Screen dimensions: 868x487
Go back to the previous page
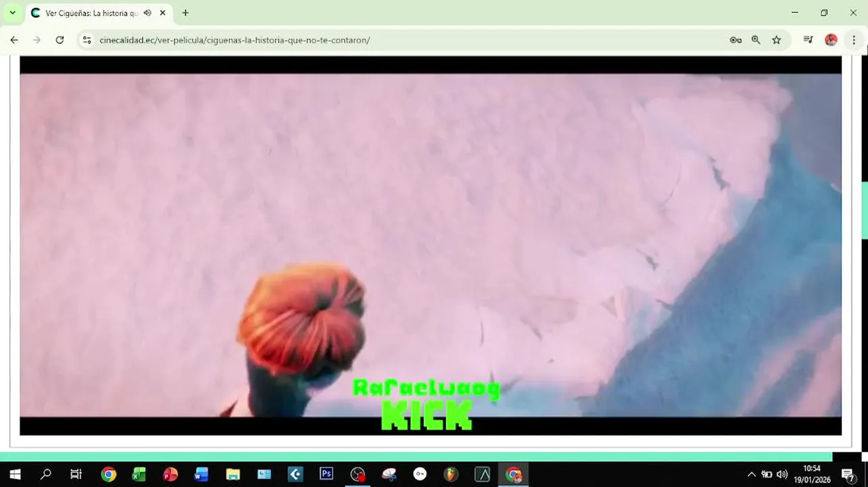tap(14, 40)
